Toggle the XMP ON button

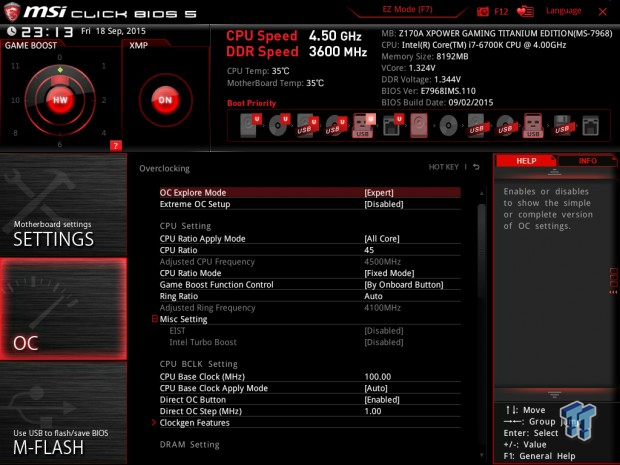(x=165, y=100)
